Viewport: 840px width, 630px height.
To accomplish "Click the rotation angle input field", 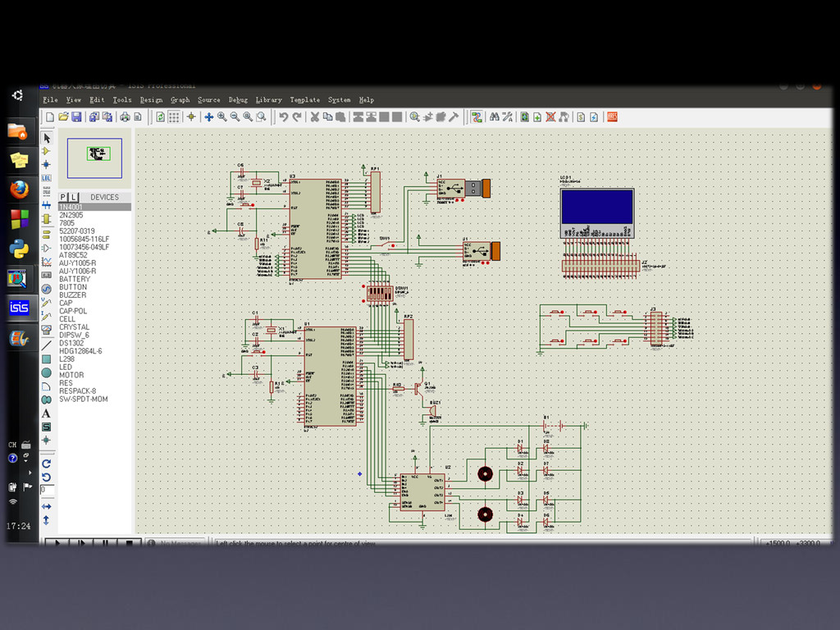I will tap(48, 491).
